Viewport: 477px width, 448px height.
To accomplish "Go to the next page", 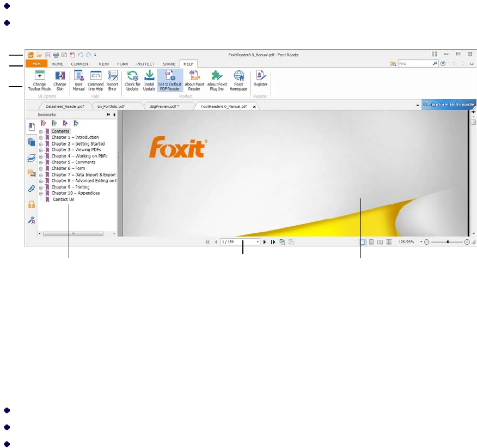I will pos(265,242).
